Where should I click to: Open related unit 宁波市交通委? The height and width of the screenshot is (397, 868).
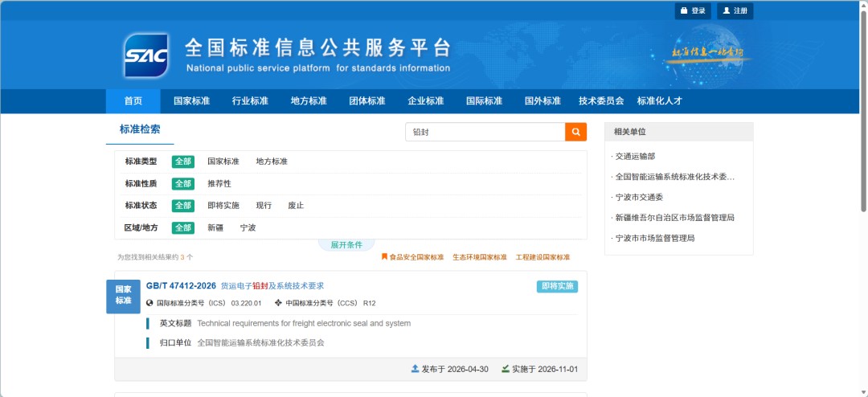[640, 197]
